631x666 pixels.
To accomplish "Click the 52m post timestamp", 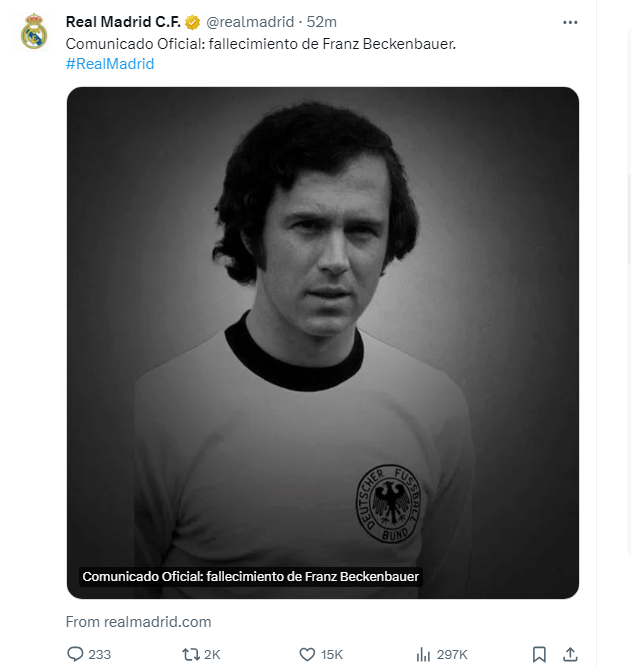I will [321, 22].
